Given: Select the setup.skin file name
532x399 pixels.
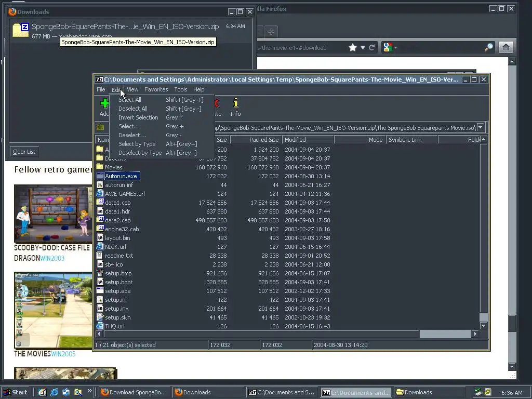Looking at the screenshot, I should (x=118, y=317).
